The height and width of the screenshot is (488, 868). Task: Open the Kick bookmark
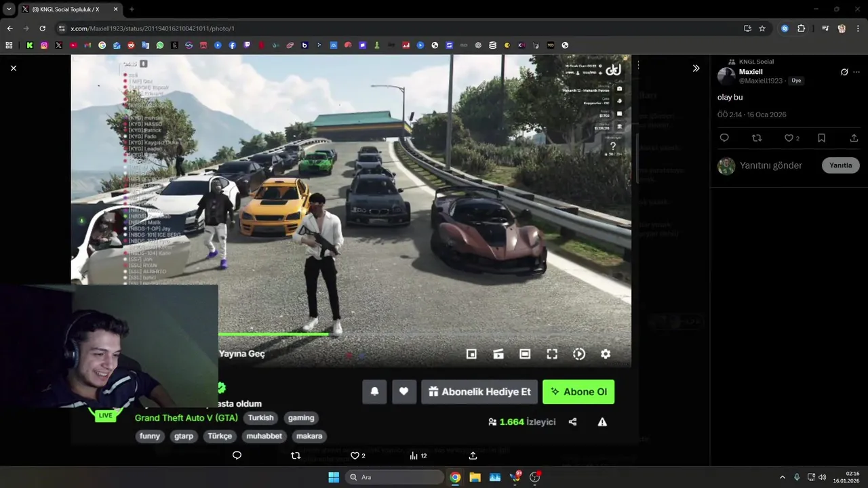[30, 45]
